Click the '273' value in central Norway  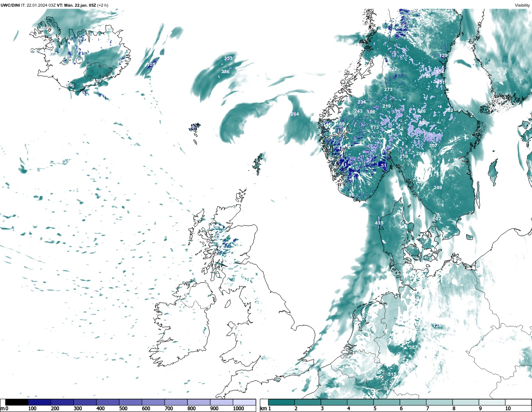coord(388,90)
